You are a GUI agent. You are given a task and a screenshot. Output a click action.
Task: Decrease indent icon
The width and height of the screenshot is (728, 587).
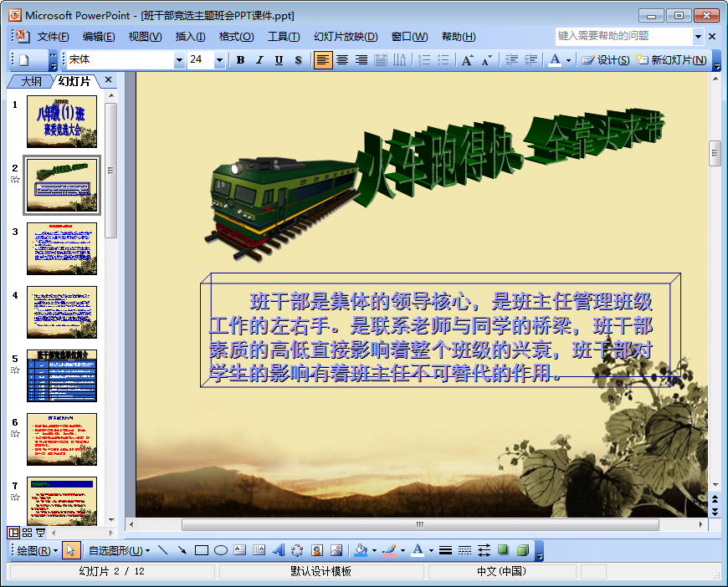click(x=511, y=60)
